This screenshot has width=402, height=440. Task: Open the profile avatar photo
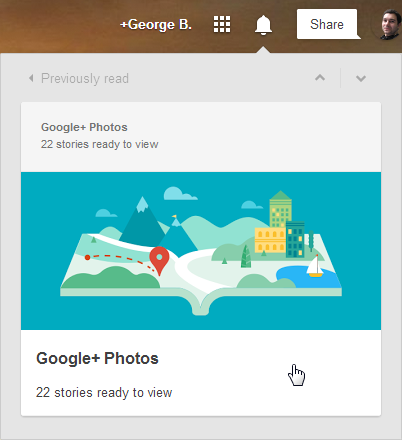tap(391, 25)
